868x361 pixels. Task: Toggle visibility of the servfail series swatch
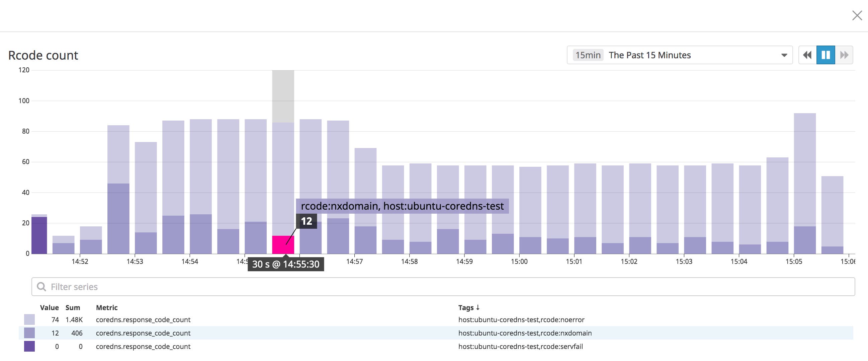tap(30, 347)
